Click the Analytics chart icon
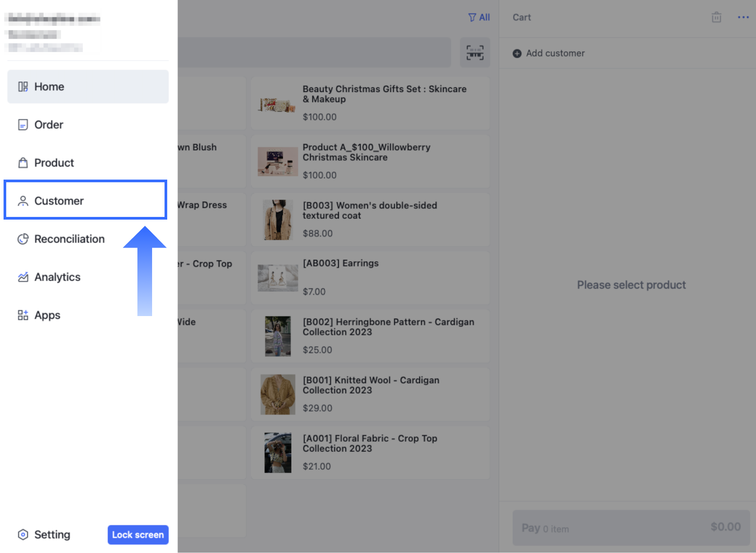The height and width of the screenshot is (553, 756). (23, 277)
